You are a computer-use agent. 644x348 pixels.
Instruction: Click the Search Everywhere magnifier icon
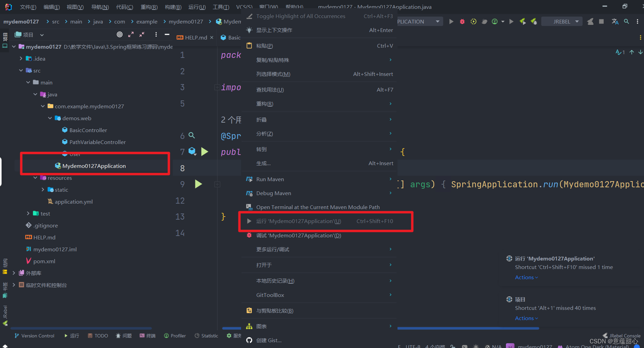[x=627, y=22]
